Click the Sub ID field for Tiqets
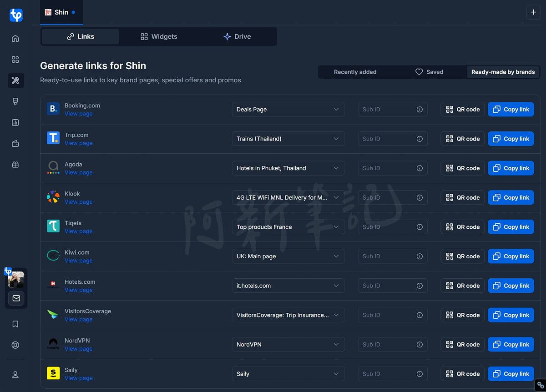 click(393, 227)
